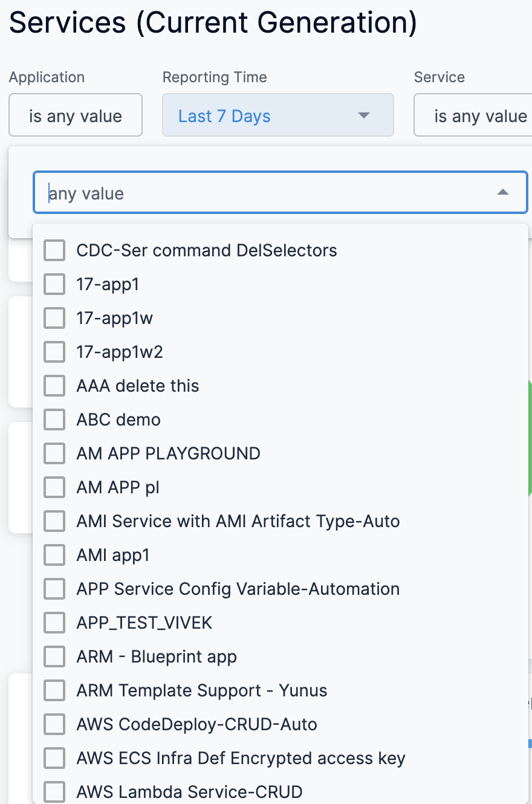Open the Reporting Time Last 7 Days dropdown
Viewport: 532px width, 804px height.
coord(278,115)
